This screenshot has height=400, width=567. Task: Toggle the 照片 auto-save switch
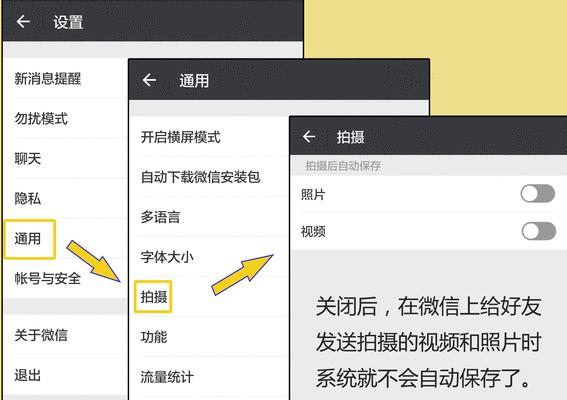pyautogui.click(x=538, y=193)
